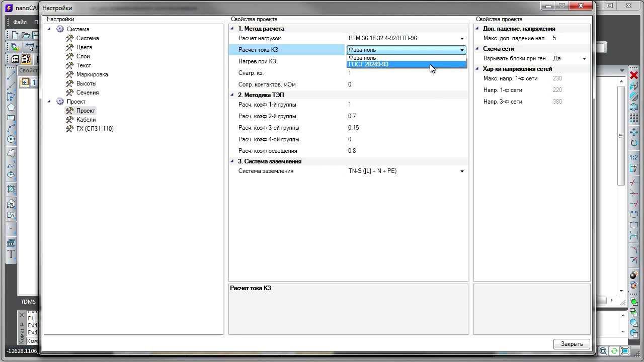644x362 pixels.
Task: Collapse section 3. Система заземления
Action: tap(232, 161)
